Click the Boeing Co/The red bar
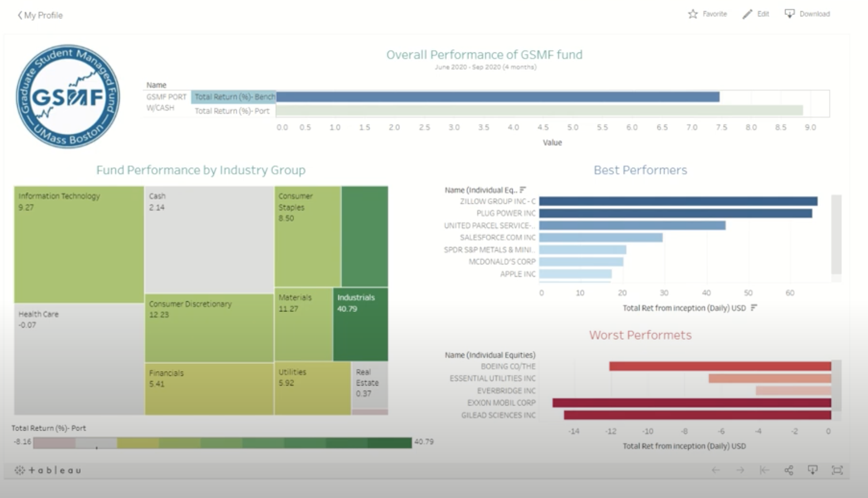 click(x=720, y=367)
